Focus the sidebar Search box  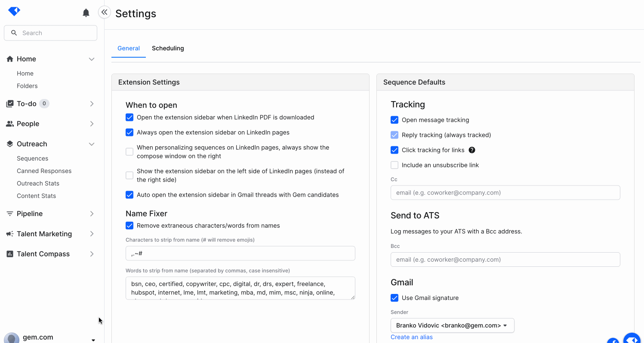click(50, 33)
